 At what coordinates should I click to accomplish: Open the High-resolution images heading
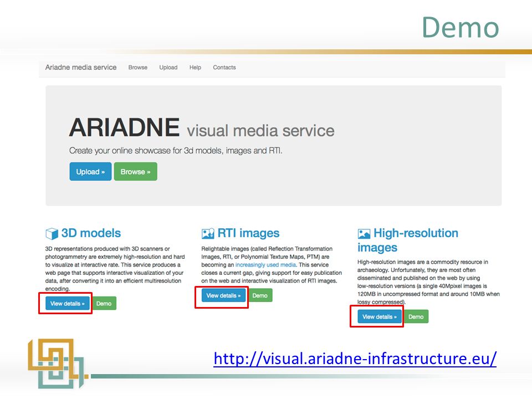408,240
